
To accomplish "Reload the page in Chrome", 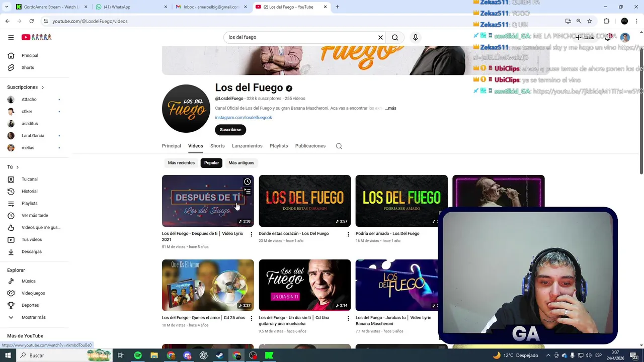I will [31, 21].
